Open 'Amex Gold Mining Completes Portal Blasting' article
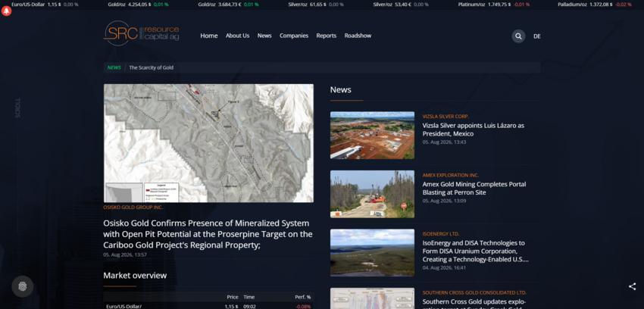Image resolution: width=644 pixels, height=309 pixels. pos(474,189)
